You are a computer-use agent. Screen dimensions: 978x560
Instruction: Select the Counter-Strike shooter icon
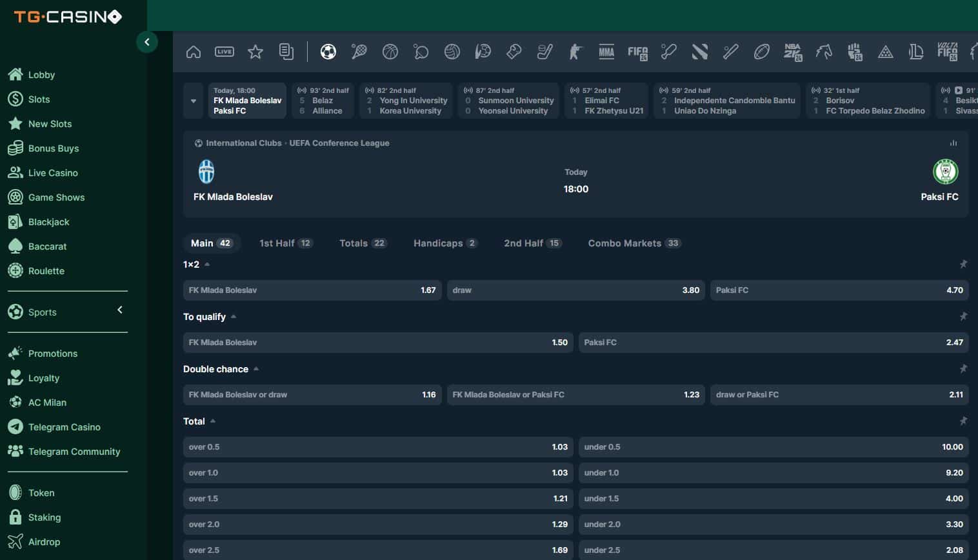[x=575, y=52]
